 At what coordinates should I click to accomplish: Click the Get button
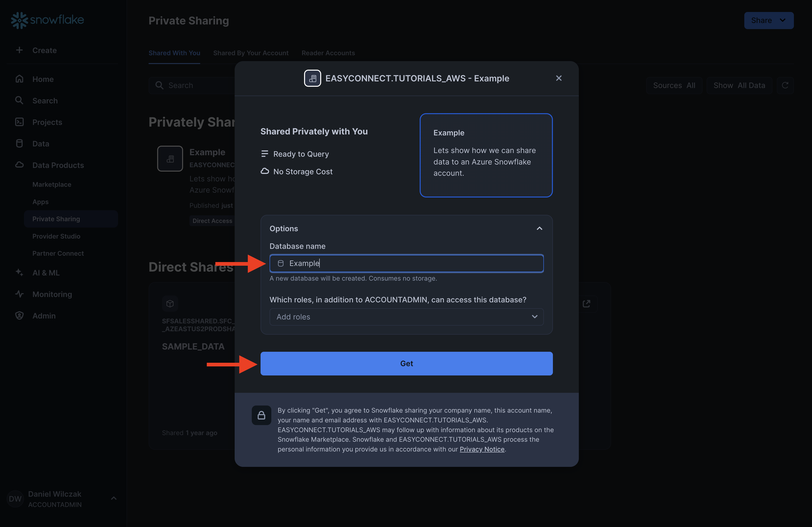click(x=406, y=364)
